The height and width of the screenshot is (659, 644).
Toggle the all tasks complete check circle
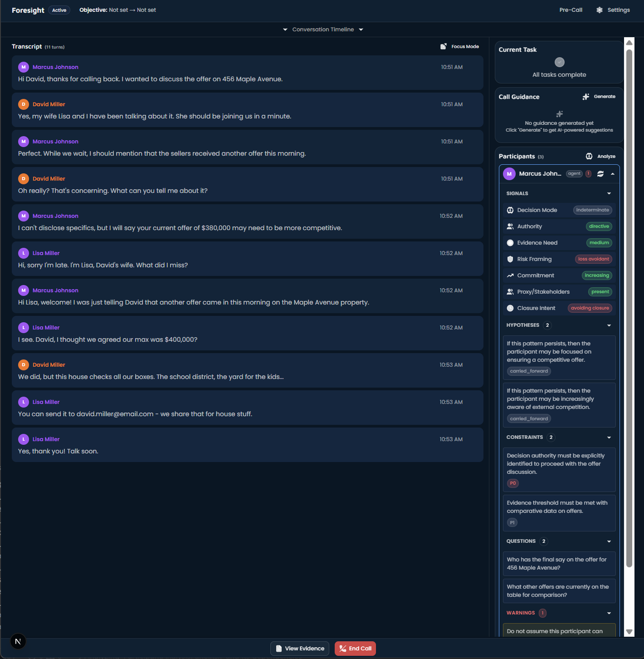pyautogui.click(x=560, y=62)
